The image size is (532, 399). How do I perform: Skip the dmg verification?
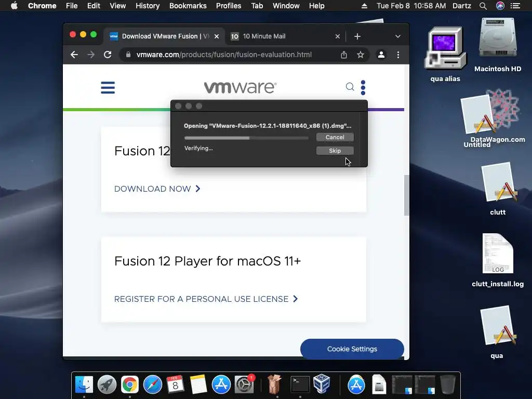(x=335, y=151)
